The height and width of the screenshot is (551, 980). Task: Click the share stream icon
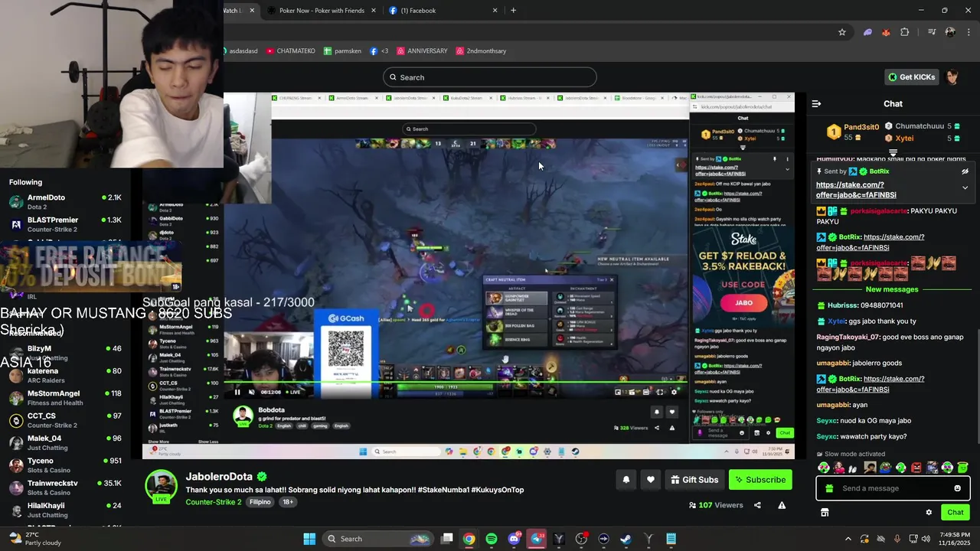pos(757,505)
